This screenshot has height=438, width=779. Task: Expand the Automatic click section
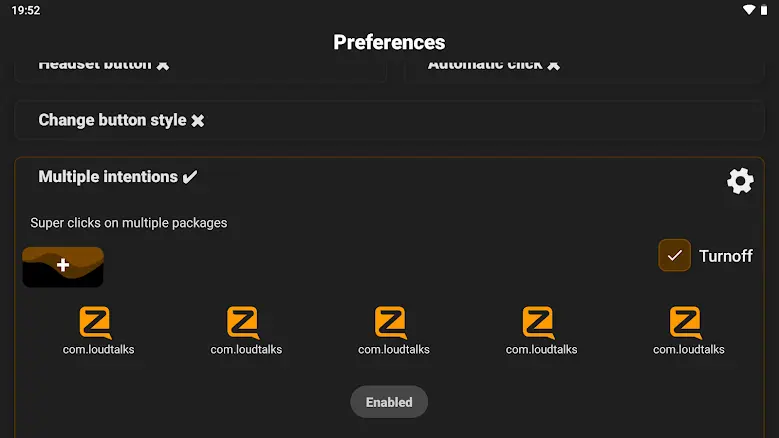[485, 65]
